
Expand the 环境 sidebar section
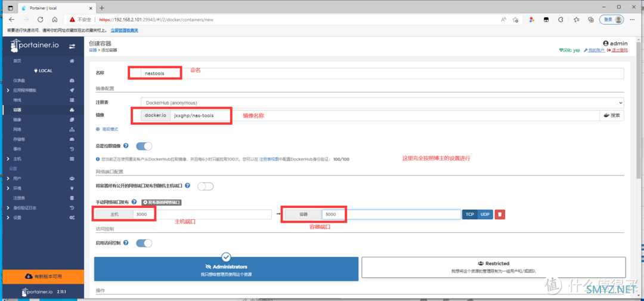click(8, 188)
